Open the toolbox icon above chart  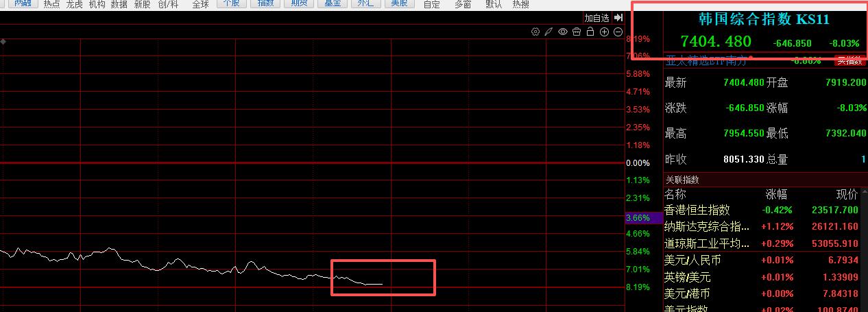[x=577, y=32]
